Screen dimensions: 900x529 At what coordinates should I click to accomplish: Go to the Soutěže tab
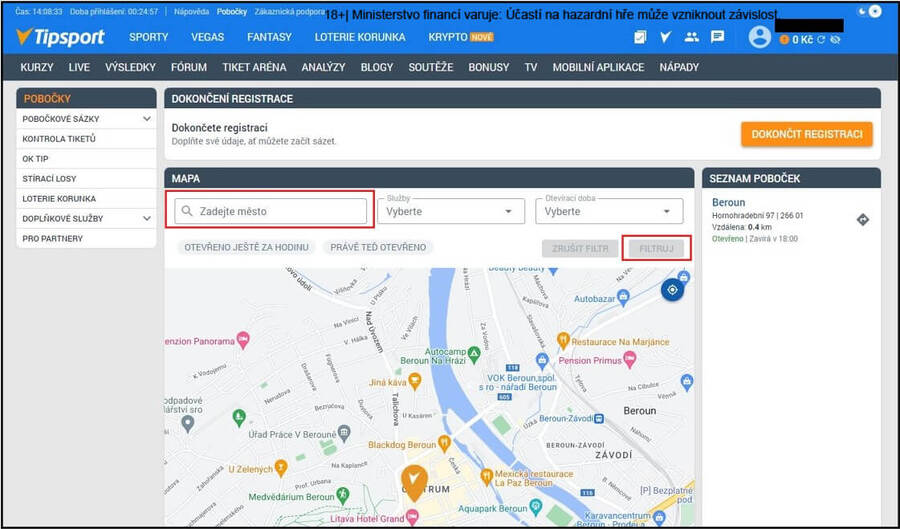coord(431,67)
